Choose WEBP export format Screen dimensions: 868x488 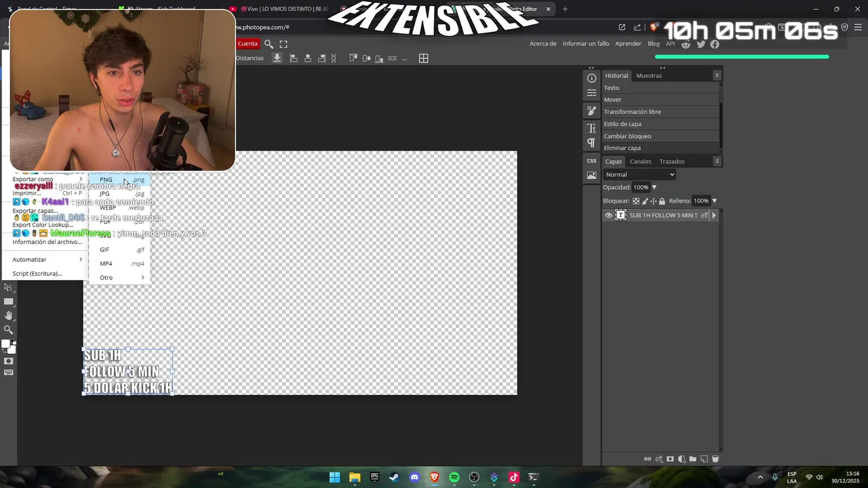(120, 207)
